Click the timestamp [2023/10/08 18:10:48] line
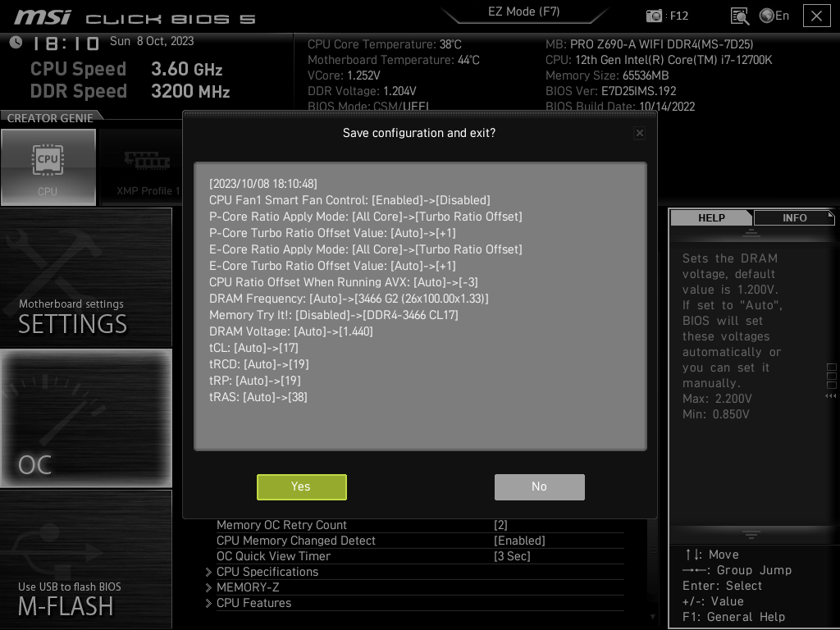Image resolution: width=840 pixels, height=630 pixels. [263, 184]
